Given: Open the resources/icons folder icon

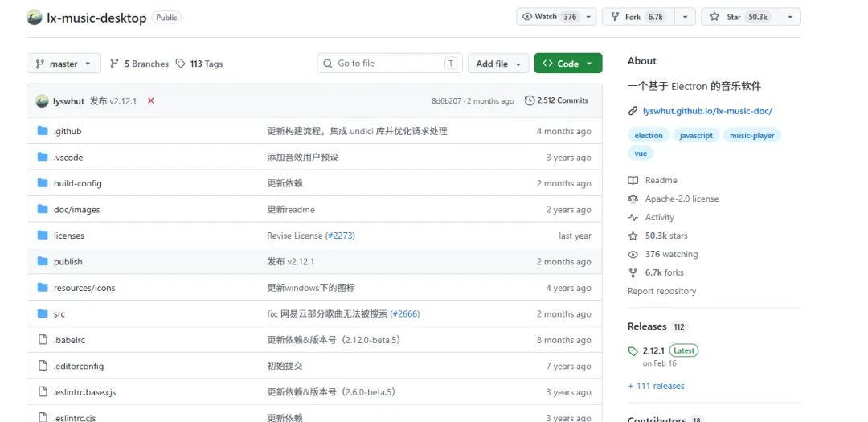Looking at the screenshot, I should pyautogui.click(x=43, y=287).
